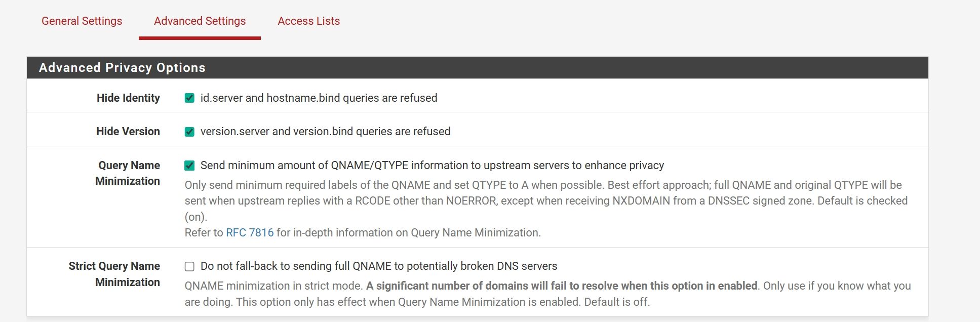Click the text "version.server and version.bind queries are refused"

pyautogui.click(x=325, y=132)
